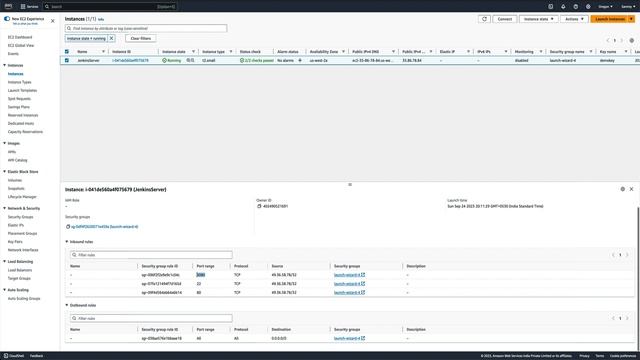This screenshot has height=360, width=640.
Task: Open Launch Templates in the sidebar
Action: tap(22, 90)
